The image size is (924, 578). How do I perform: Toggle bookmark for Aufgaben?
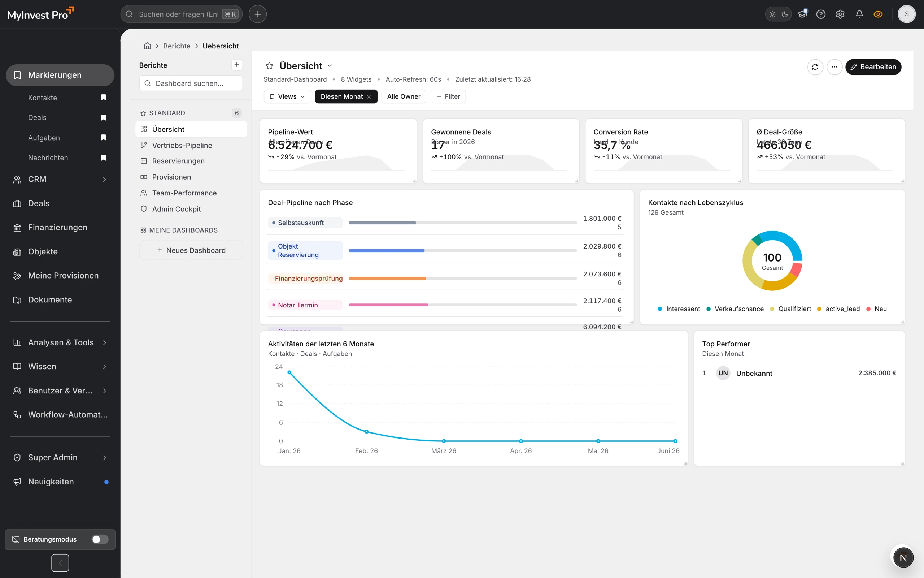click(104, 138)
